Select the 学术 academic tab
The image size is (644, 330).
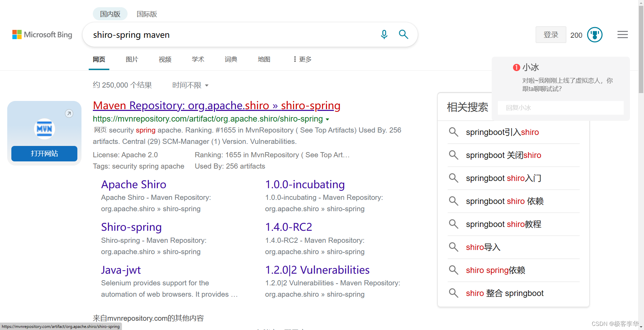(198, 59)
